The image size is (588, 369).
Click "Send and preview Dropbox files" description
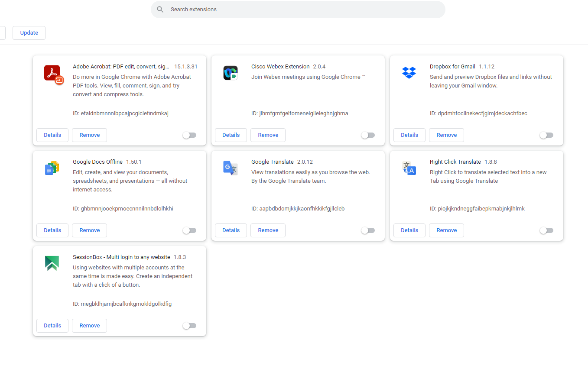[x=491, y=81]
